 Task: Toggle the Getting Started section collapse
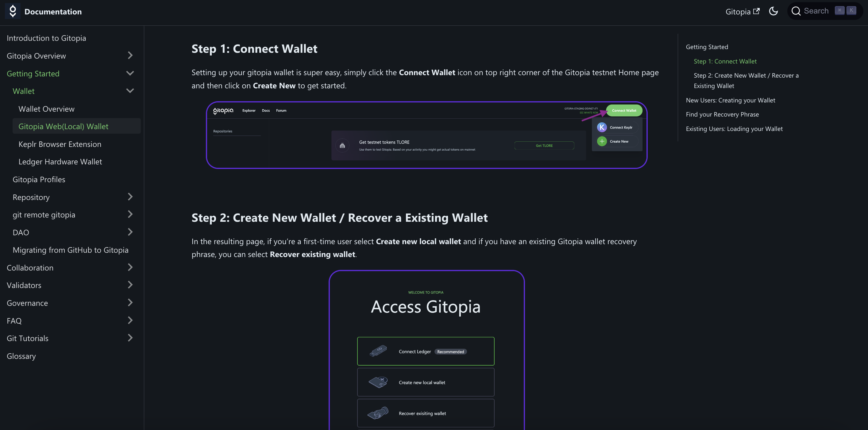click(x=129, y=72)
